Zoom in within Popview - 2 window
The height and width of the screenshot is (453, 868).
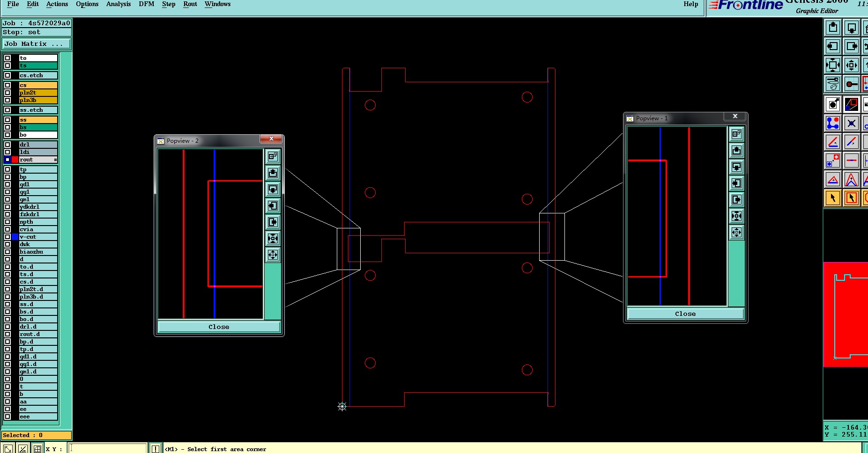pyautogui.click(x=273, y=239)
